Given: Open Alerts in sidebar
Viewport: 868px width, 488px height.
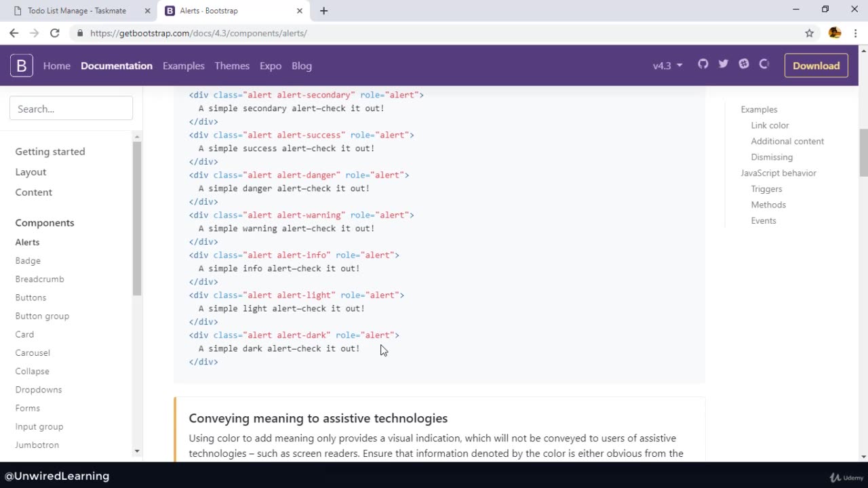Looking at the screenshot, I should (27, 242).
